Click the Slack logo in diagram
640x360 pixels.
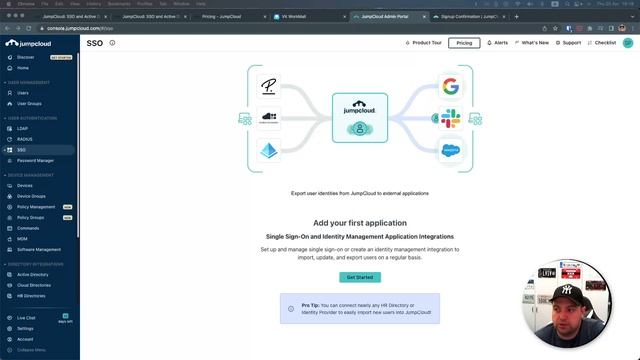[x=451, y=118]
